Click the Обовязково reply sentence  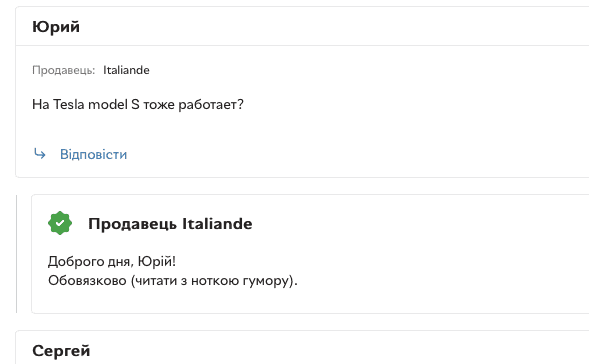[x=173, y=281]
